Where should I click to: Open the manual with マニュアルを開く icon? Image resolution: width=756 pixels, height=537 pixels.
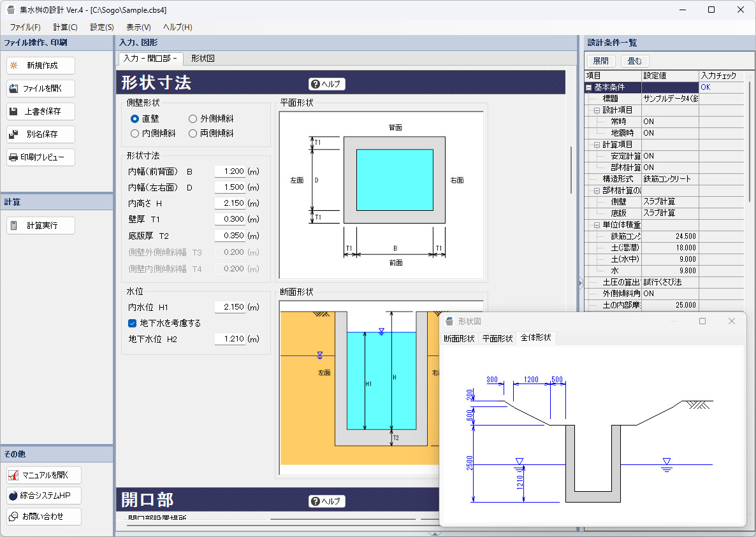13,475
